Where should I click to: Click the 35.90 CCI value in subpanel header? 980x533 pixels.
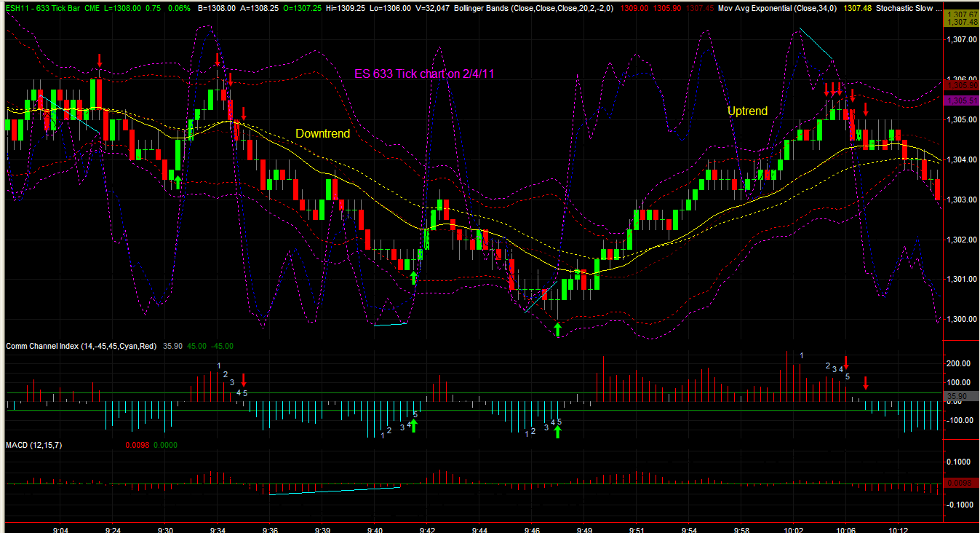pyautogui.click(x=172, y=346)
